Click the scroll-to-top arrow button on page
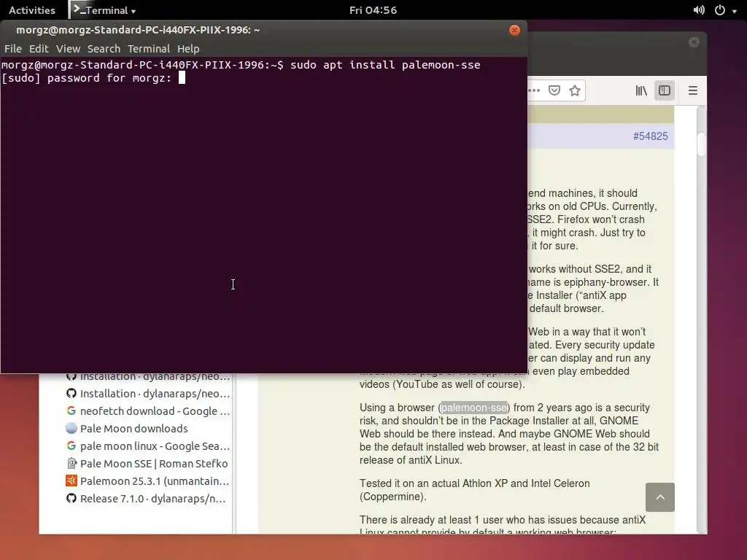 pos(659,497)
